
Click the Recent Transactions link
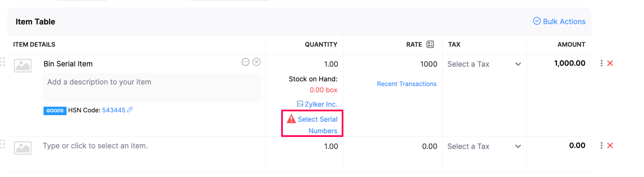coord(407,84)
